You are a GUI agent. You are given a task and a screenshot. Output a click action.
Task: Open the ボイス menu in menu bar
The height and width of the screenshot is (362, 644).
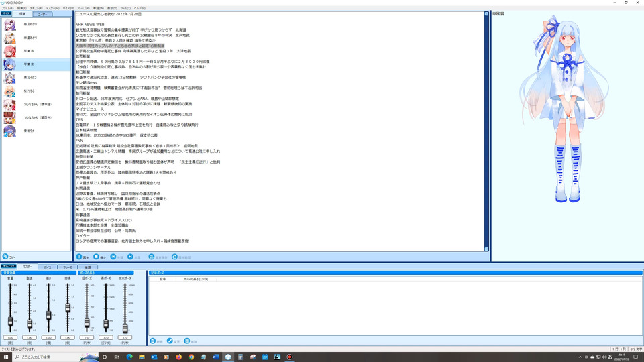68,8
